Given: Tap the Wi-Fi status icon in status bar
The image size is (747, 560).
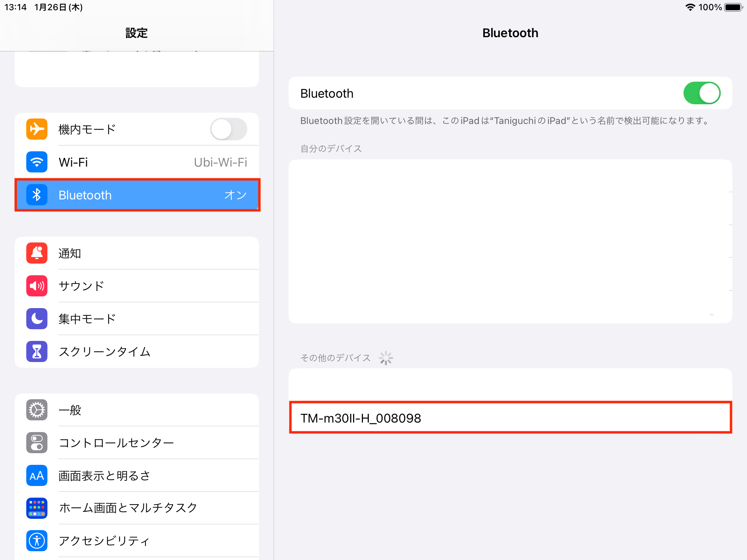Looking at the screenshot, I should 690,7.
